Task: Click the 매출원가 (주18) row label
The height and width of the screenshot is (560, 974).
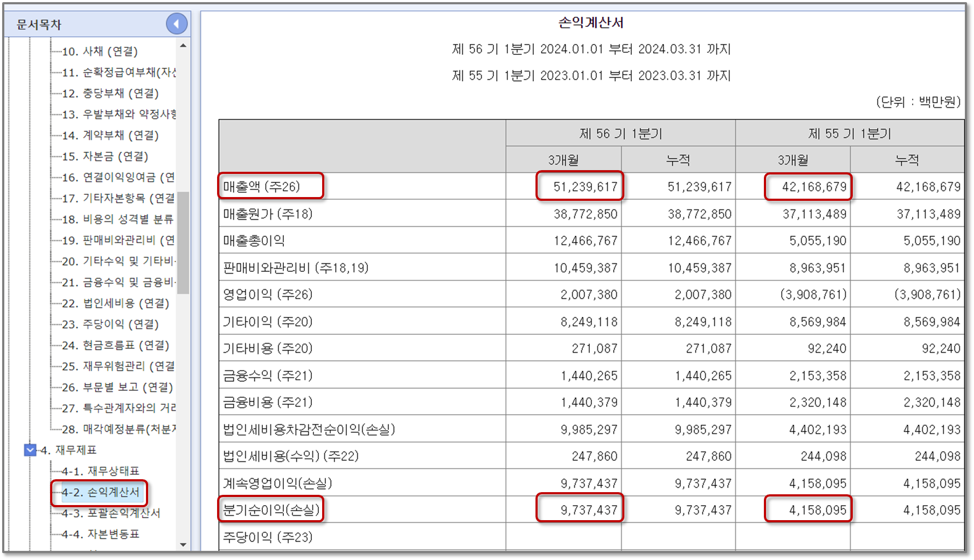Action: coord(268,214)
